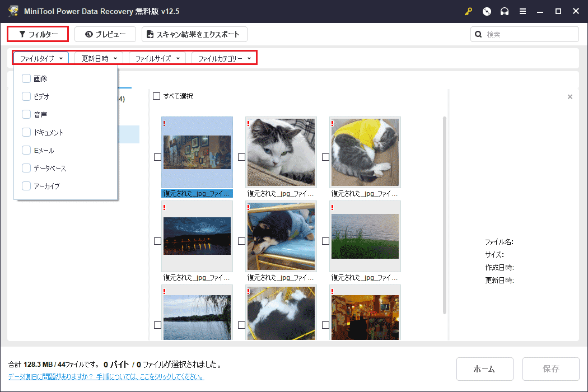Tick checkbox beside willow lake photo
This screenshot has height=392, width=588.
click(157, 325)
